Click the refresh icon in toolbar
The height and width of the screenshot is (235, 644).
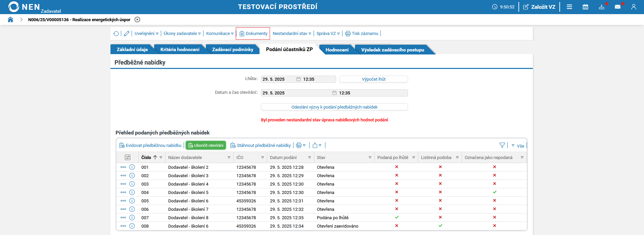116,34
